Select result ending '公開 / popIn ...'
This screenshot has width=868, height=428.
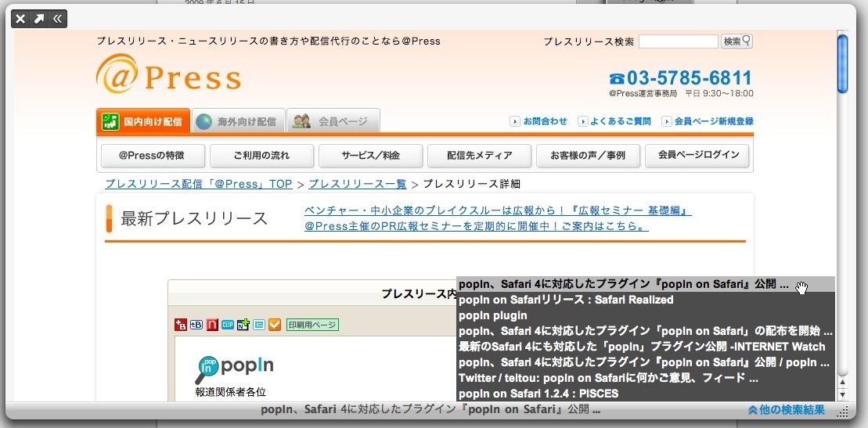pyautogui.click(x=646, y=362)
